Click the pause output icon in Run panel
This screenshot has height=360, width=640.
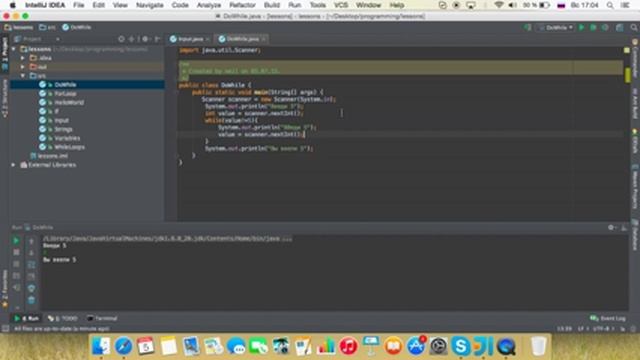click(16, 264)
